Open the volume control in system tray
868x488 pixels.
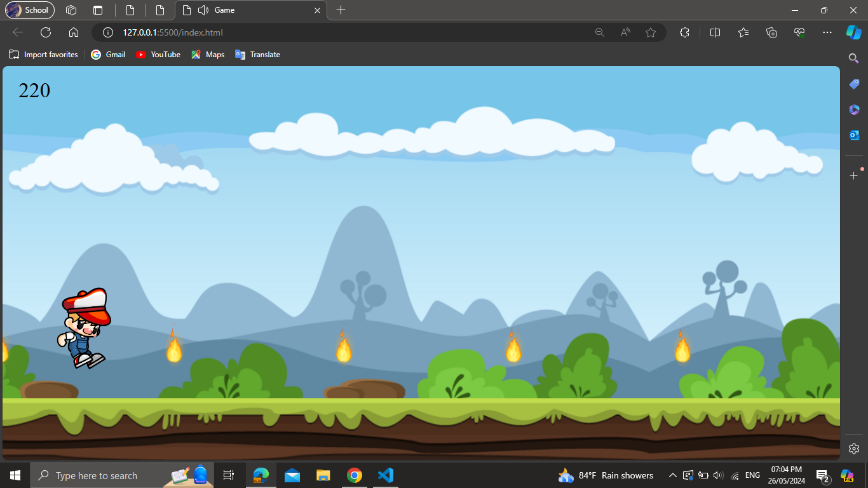coord(719,475)
